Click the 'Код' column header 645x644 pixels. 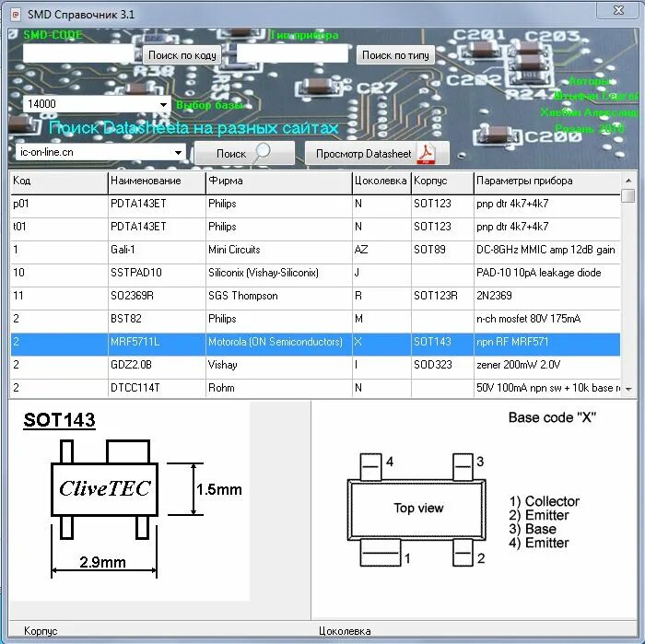[59, 183]
